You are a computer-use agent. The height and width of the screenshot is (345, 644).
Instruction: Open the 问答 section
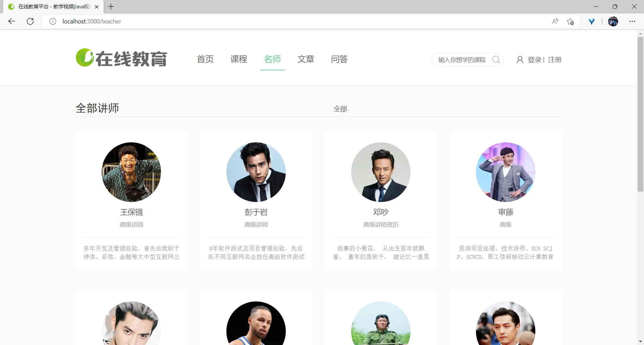pos(339,59)
